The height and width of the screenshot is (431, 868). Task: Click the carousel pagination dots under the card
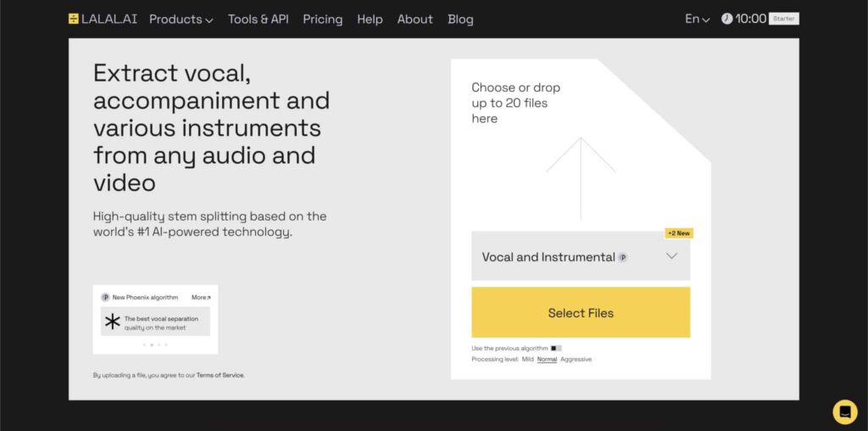[154, 344]
